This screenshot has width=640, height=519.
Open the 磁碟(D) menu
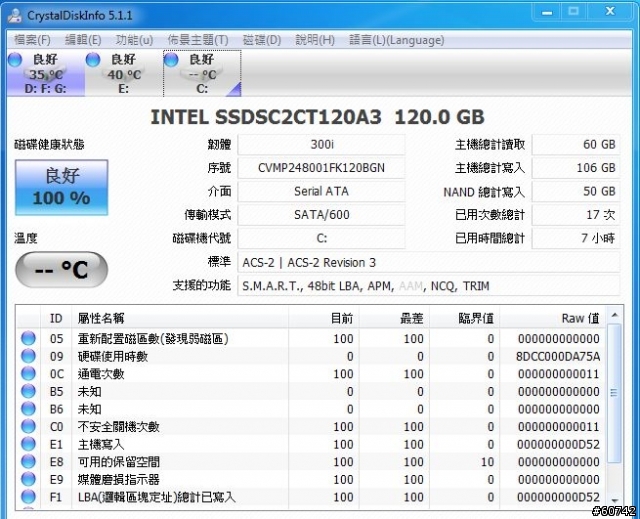pos(262,40)
